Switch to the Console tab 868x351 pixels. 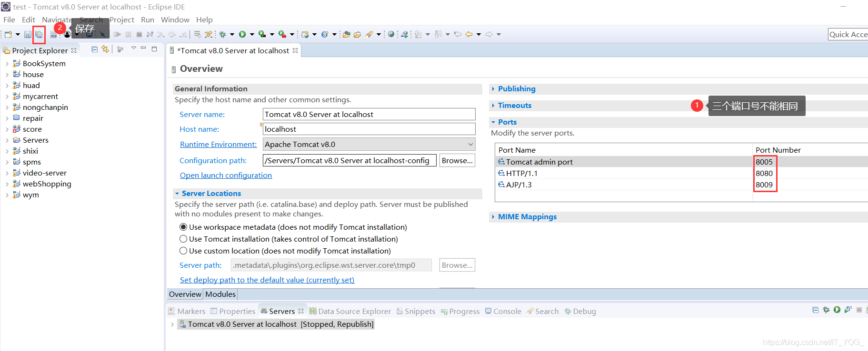pyautogui.click(x=503, y=311)
